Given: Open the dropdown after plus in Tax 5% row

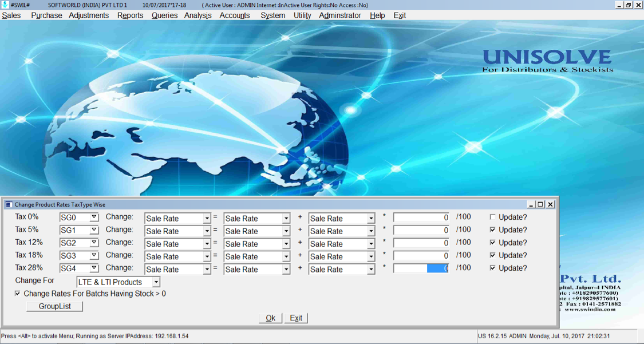Looking at the screenshot, I should click(371, 231).
